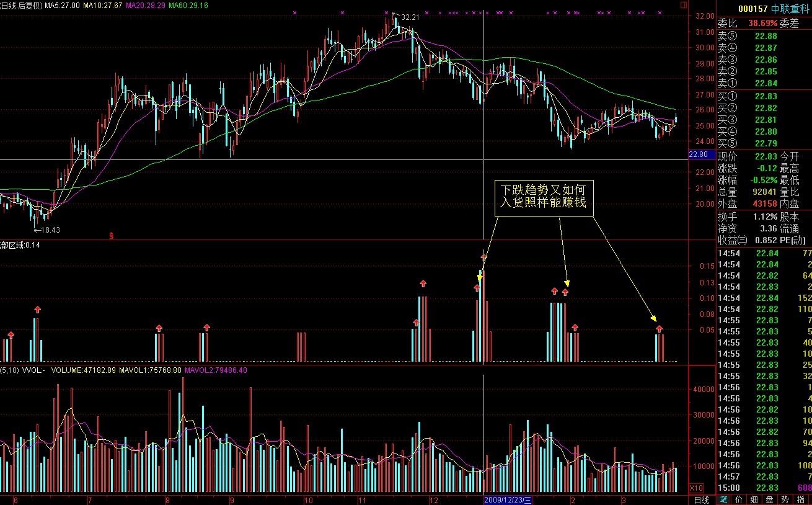This screenshot has width=812, height=505.
Task: Click the 委比 38.69% value
Action: tap(762, 24)
